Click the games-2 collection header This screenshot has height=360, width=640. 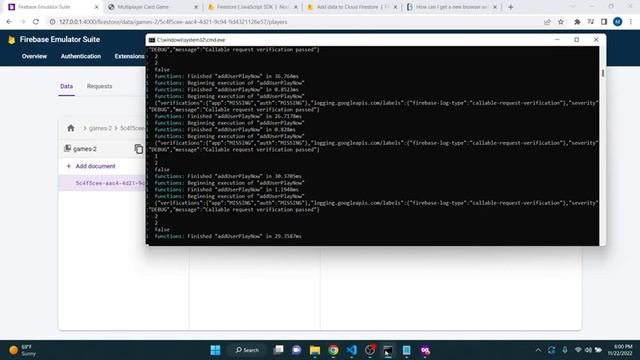[85, 149]
